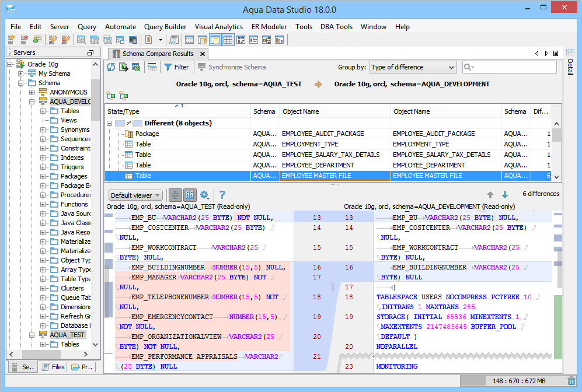582x392 pixels.
Task: Switch to the Files tab
Action: [53, 367]
